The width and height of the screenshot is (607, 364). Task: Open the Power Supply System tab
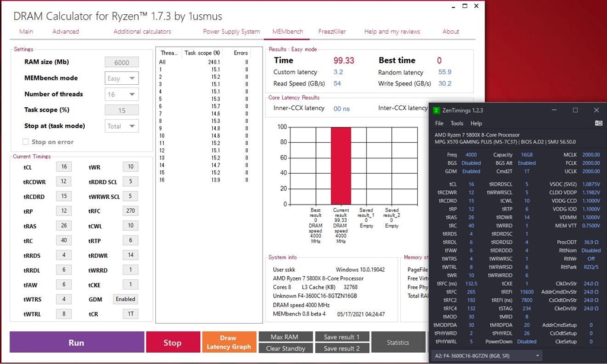click(232, 32)
